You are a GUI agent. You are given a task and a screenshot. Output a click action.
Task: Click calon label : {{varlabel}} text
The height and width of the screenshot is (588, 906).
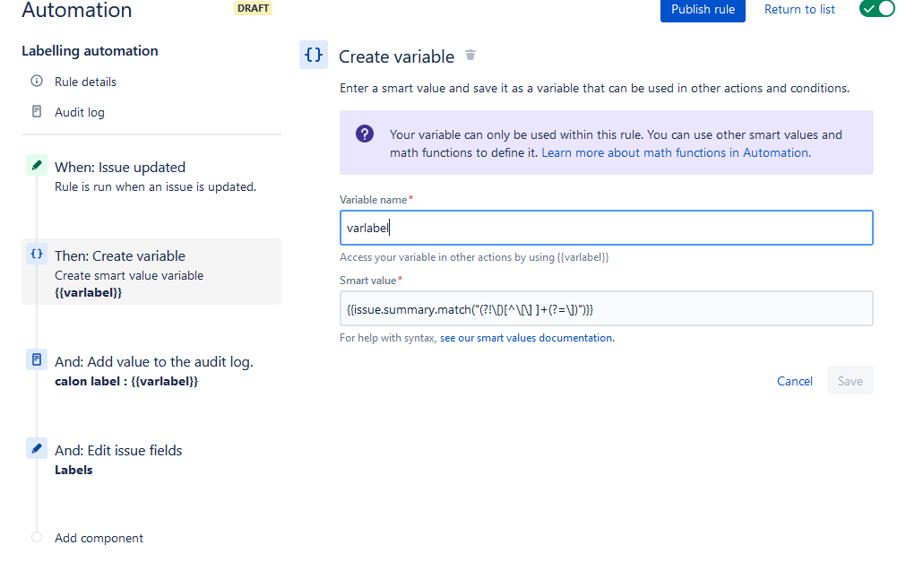pyautogui.click(x=126, y=382)
